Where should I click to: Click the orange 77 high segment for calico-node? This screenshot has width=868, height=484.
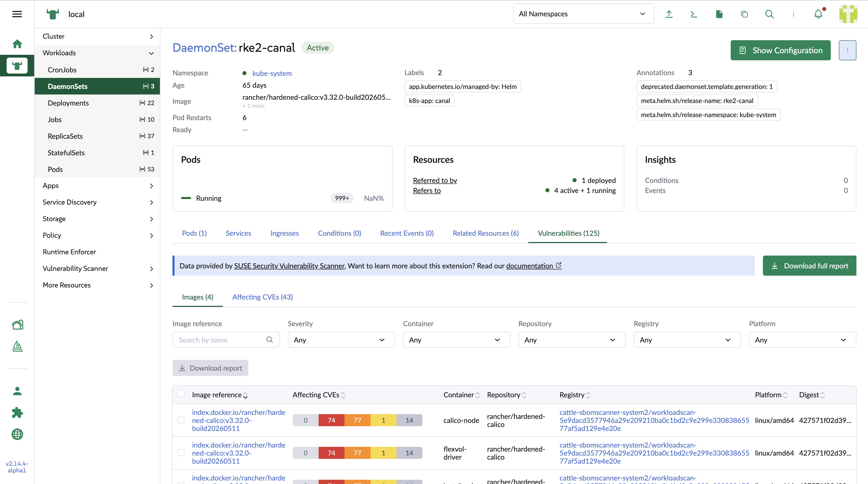(357, 420)
